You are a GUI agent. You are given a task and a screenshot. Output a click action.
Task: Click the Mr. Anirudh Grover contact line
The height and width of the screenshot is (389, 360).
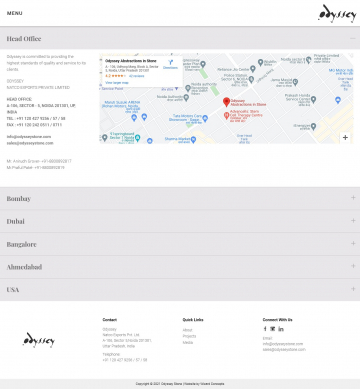(x=39, y=161)
